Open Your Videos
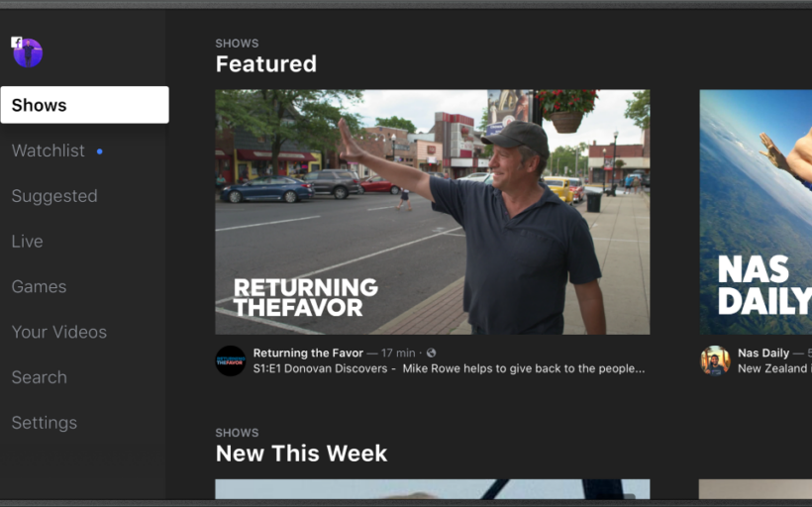The image size is (812, 507). coord(59,332)
